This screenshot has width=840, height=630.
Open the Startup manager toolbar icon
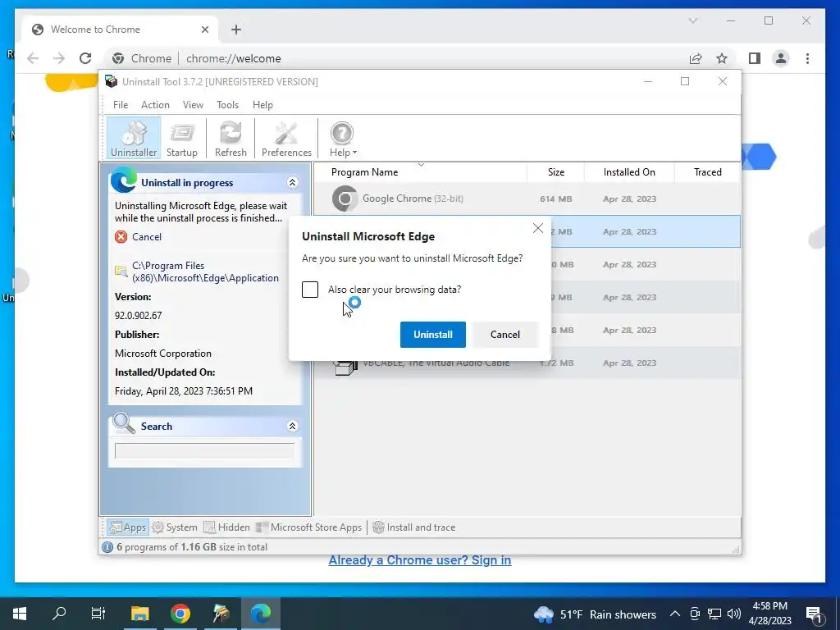[181, 139]
